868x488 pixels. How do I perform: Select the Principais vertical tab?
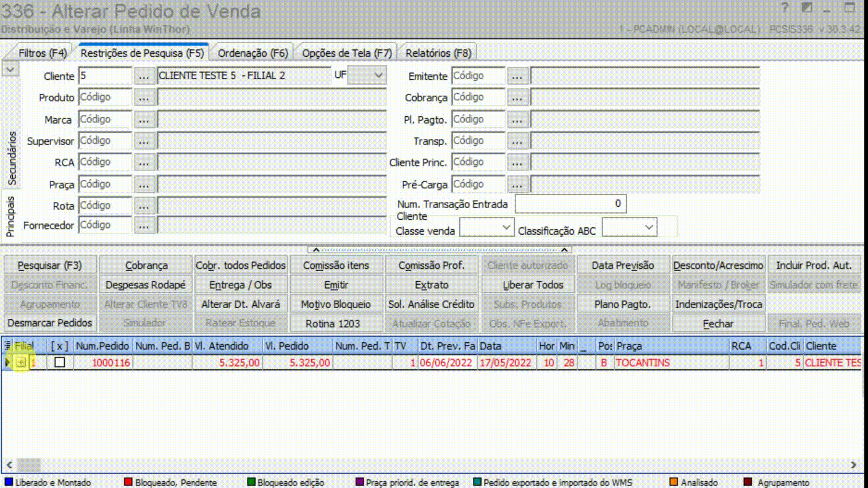tap(10, 217)
